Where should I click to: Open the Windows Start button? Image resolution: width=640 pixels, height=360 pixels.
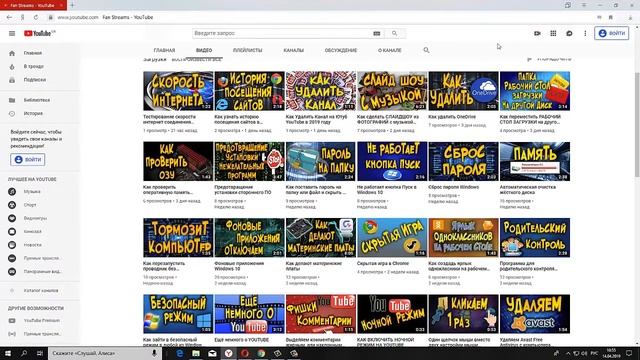(x=8, y=353)
